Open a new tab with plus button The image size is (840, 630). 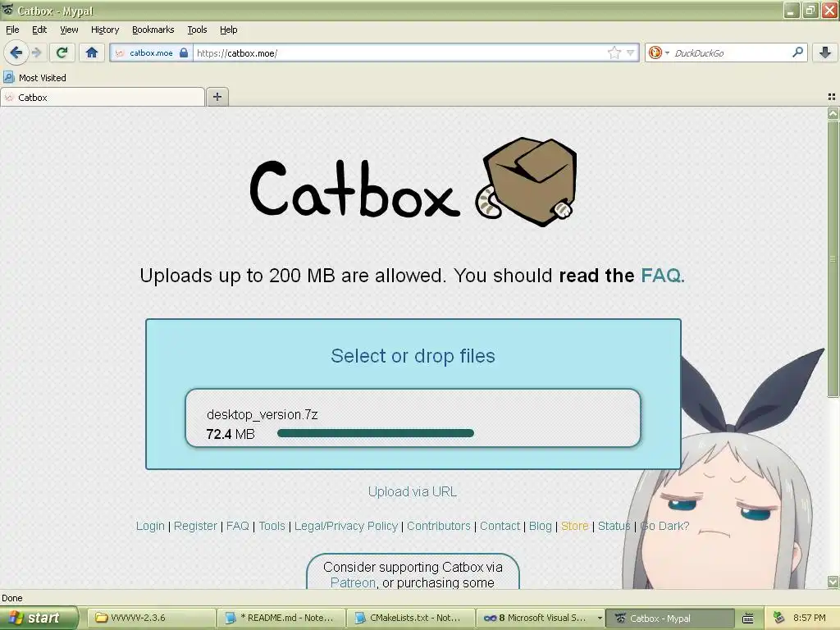(x=217, y=97)
